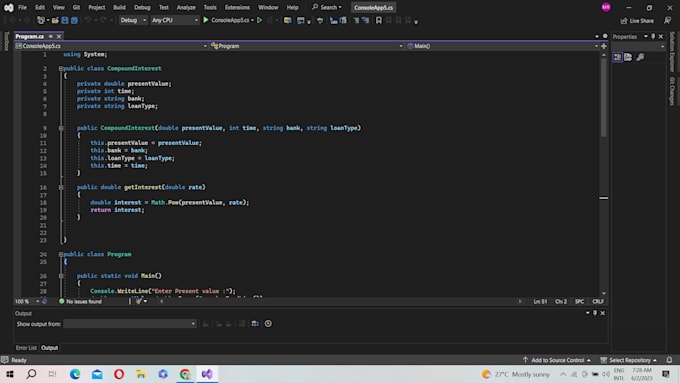Click the clock timestamp icon in Output

[x=268, y=324]
